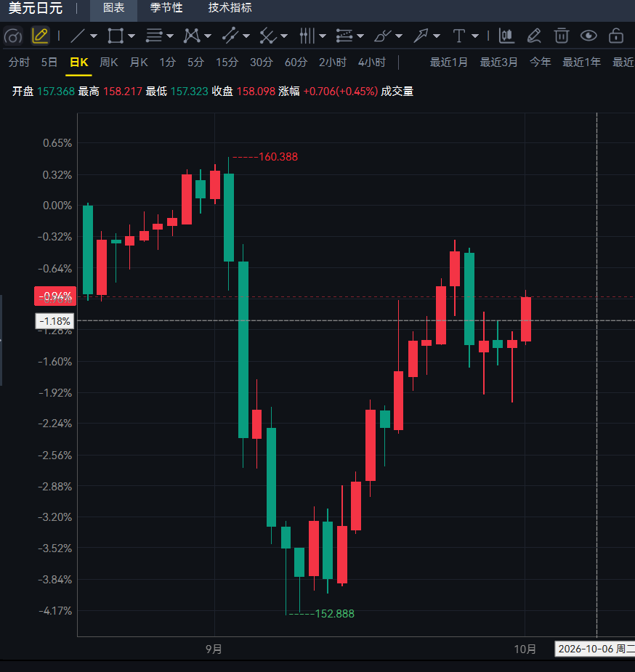
Task: Select the brush drawing tool
Action: [383, 36]
